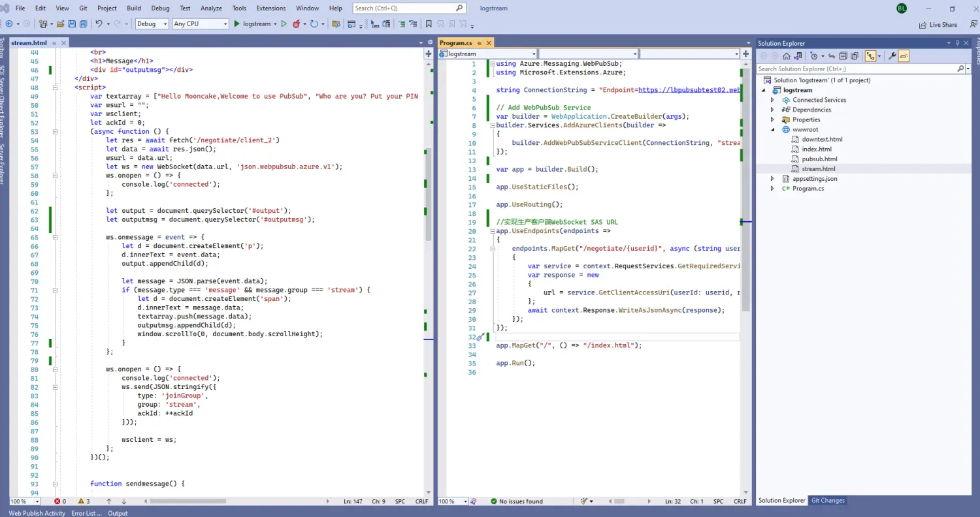Select downtext.html in Solution Explorer
The height and width of the screenshot is (517, 980).
(x=822, y=139)
